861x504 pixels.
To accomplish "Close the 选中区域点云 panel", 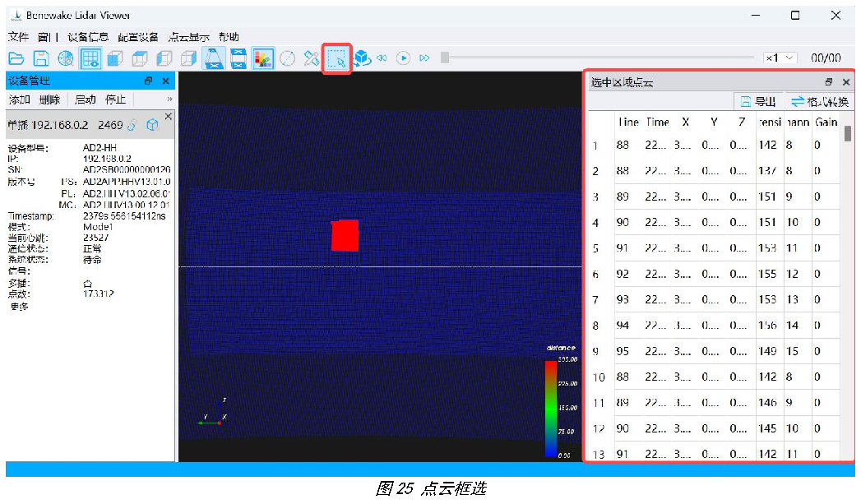I will pyautogui.click(x=846, y=82).
